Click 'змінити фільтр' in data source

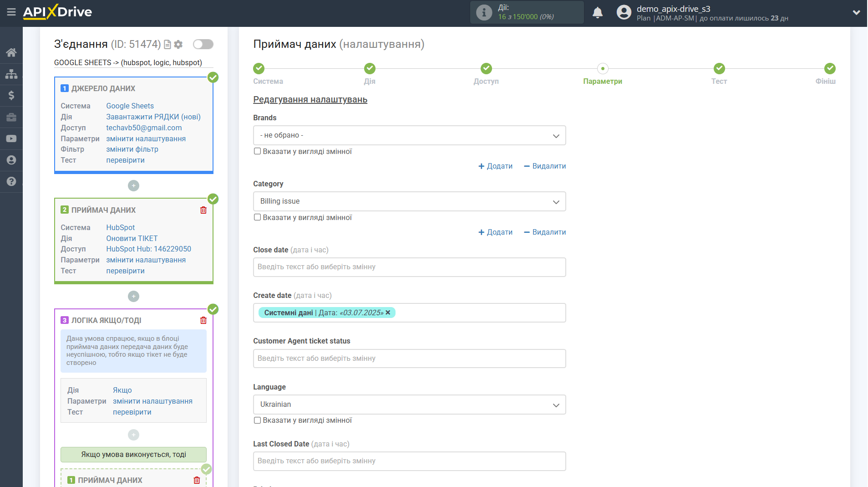tap(132, 149)
